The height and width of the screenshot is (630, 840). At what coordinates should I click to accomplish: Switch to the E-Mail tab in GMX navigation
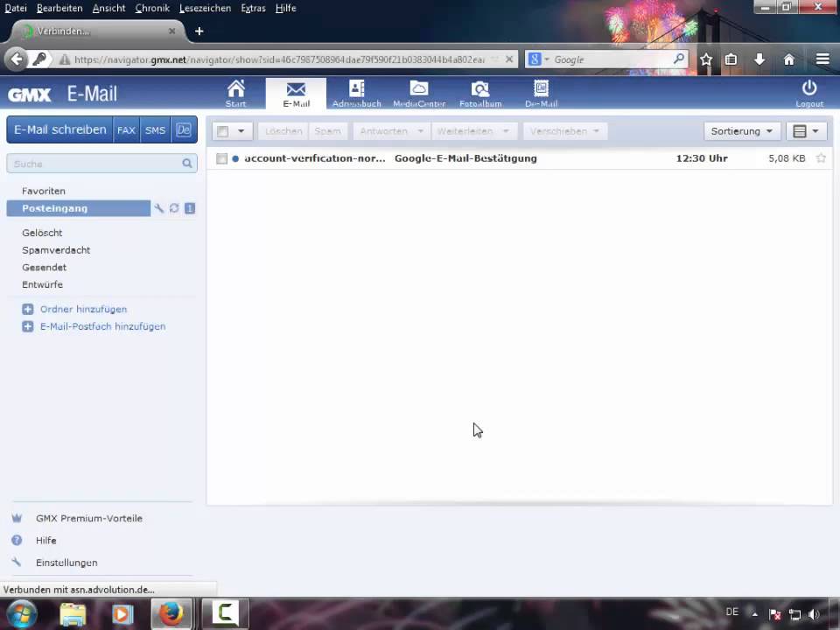coord(296,94)
